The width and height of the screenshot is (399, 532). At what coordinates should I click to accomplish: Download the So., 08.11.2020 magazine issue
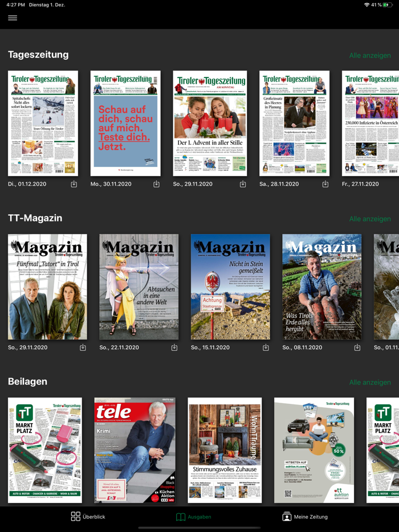pyautogui.click(x=357, y=347)
